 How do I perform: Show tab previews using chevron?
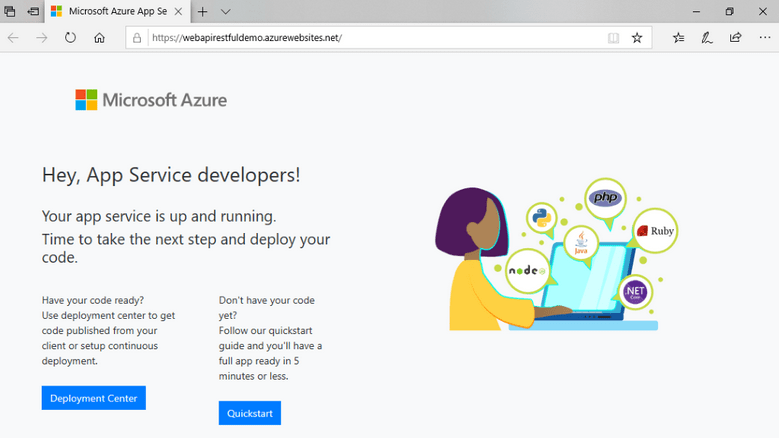(x=226, y=11)
